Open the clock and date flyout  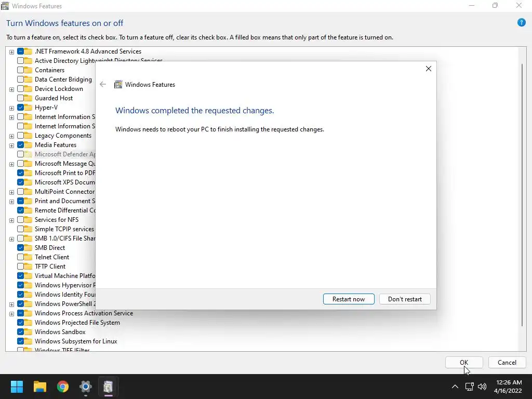pyautogui.click(x=508, y=387)
